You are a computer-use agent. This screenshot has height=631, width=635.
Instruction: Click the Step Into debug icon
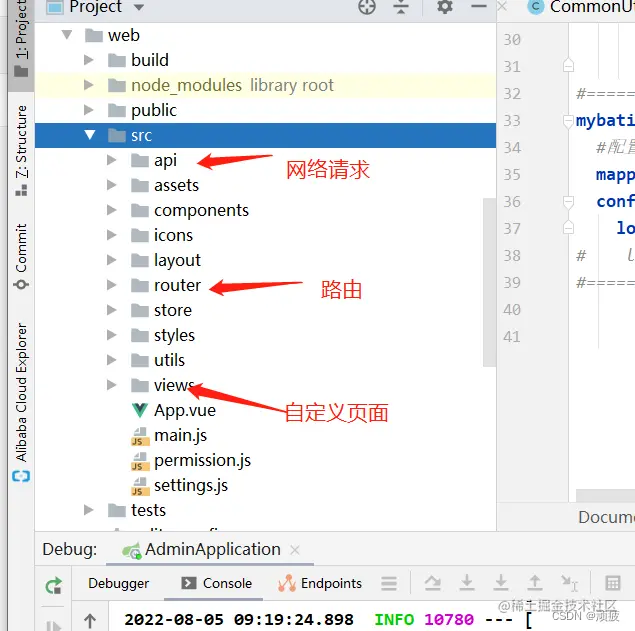click(467, 582)
